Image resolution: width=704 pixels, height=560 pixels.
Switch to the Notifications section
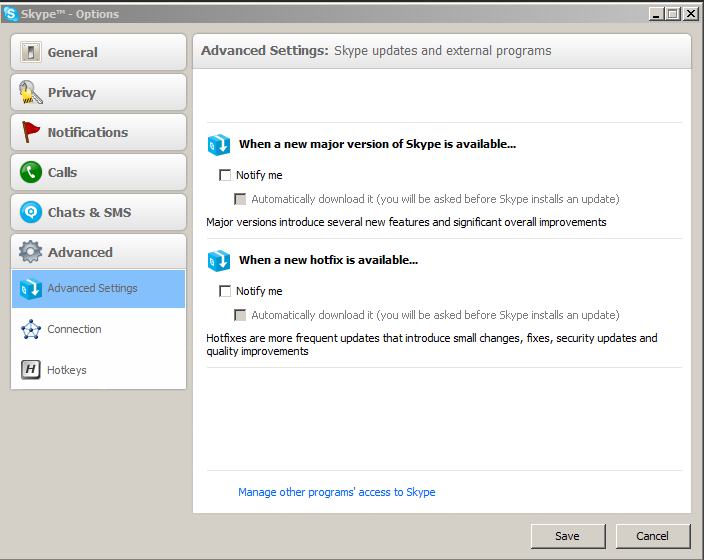(x=98, y=132)
